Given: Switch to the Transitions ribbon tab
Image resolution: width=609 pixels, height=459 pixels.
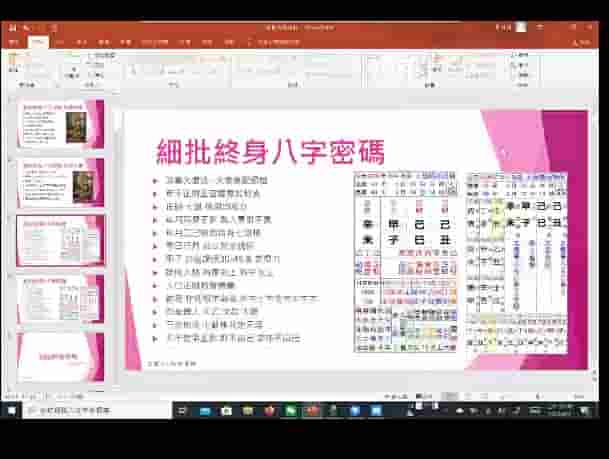Looking at the screenshot, I should 104,42.
